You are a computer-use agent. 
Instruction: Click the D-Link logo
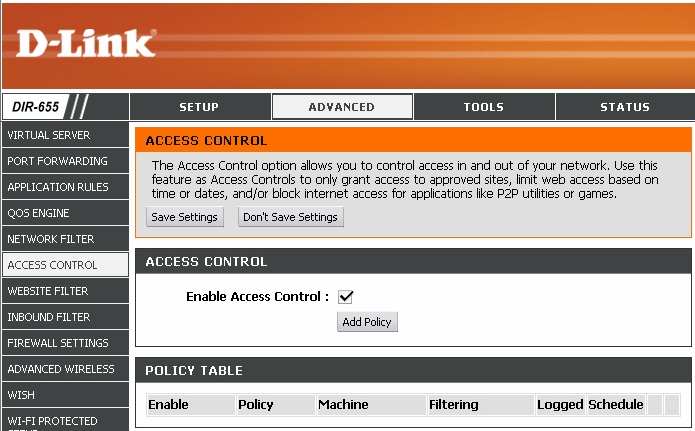(x=86, y=43)
